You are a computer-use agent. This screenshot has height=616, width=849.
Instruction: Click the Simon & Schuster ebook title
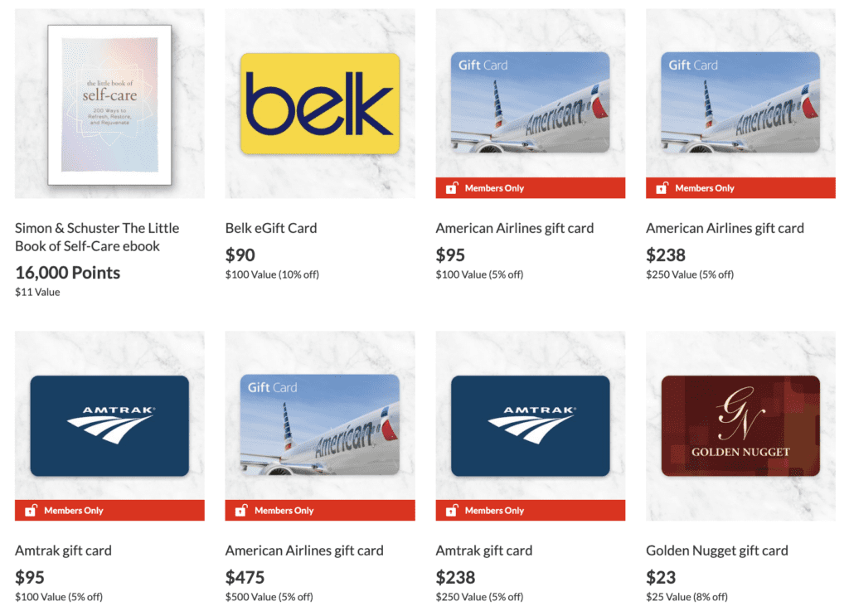click(97, 237)
